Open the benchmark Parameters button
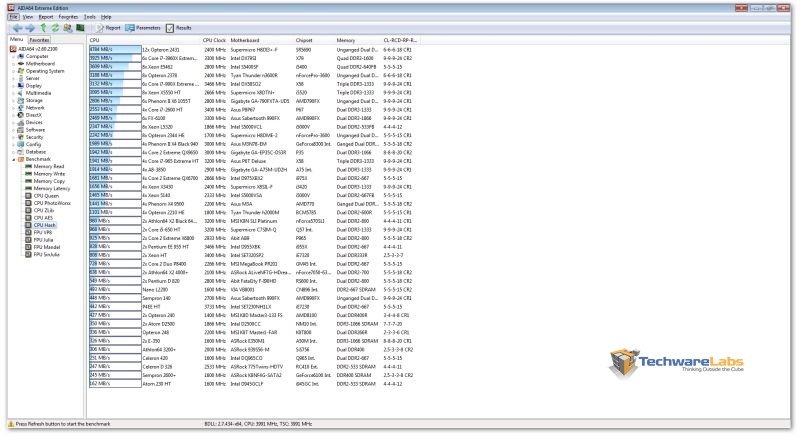Viewport: 800px width, 437px height. click(x=143, y=28)
